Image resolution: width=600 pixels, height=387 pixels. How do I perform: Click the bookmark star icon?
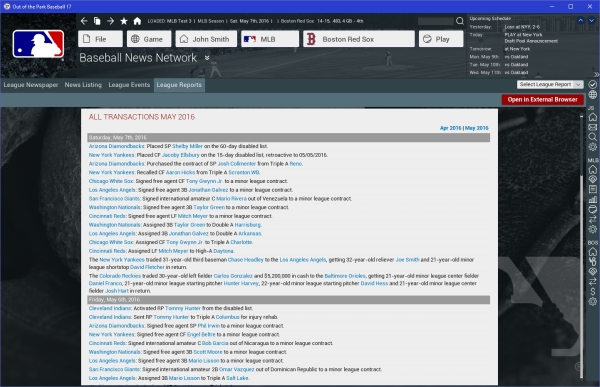pos(124,21)
